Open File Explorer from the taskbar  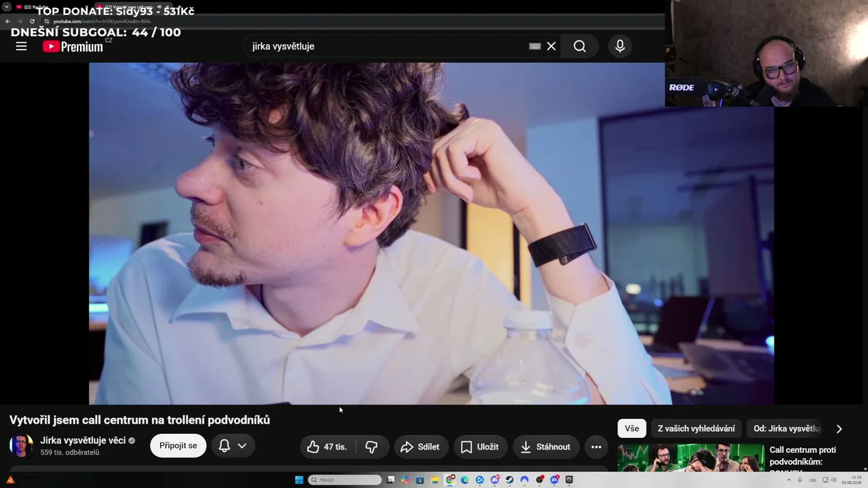pos(435,480)
